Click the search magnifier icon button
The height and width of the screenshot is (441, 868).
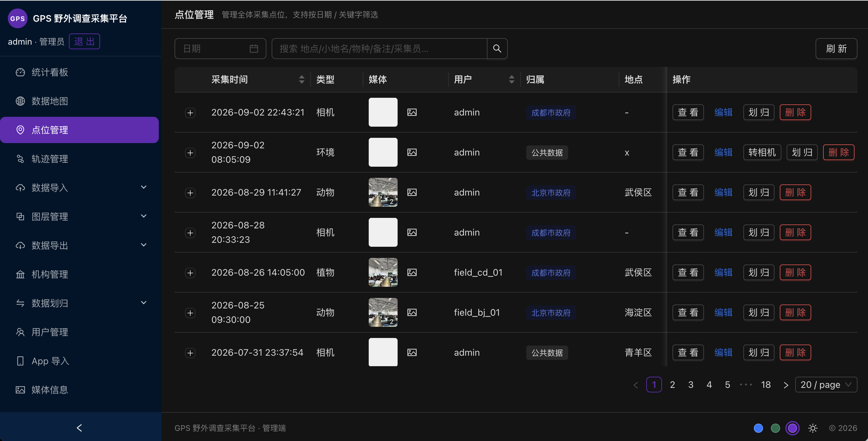pyautogui.click(x=497, y=49)
